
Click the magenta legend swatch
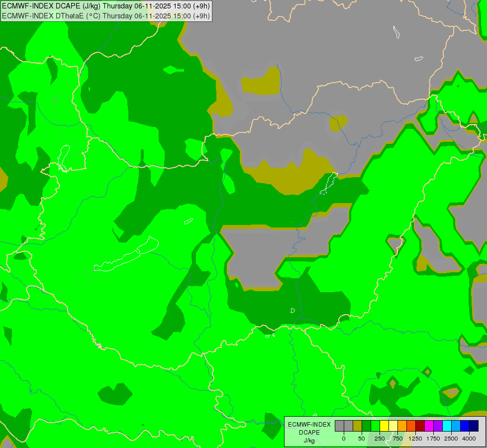429,426
